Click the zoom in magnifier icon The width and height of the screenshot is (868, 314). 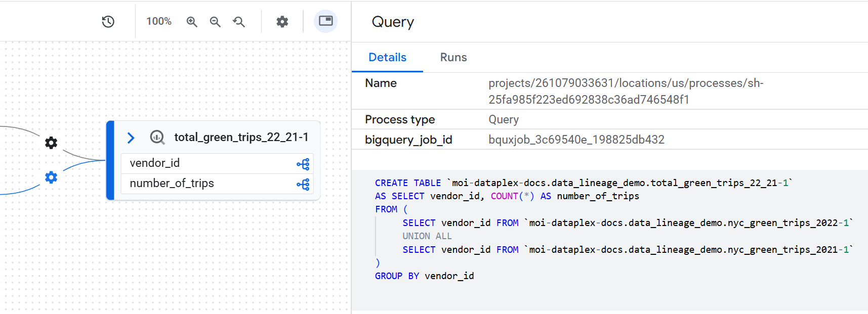tap(191, 22)
